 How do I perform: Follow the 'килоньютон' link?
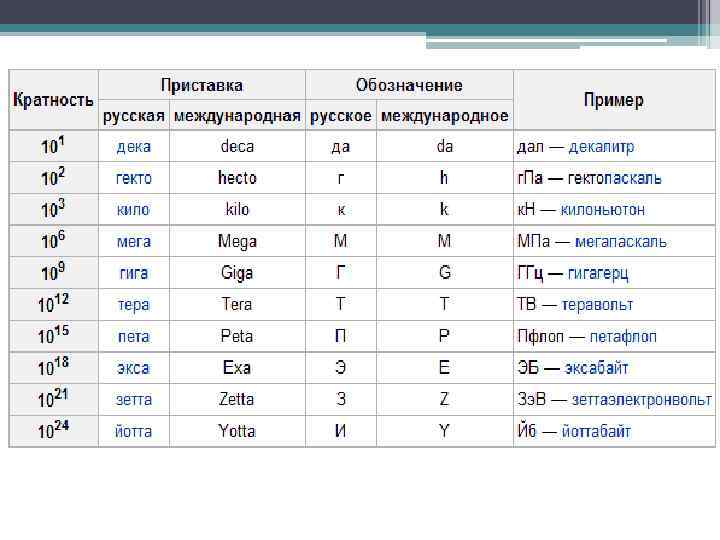(x=602, y=210)
